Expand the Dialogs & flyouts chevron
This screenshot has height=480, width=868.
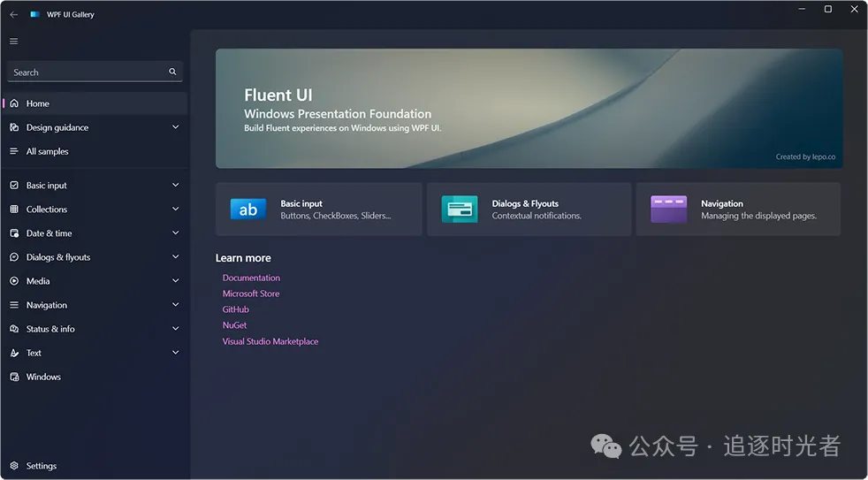pos(176,257)
